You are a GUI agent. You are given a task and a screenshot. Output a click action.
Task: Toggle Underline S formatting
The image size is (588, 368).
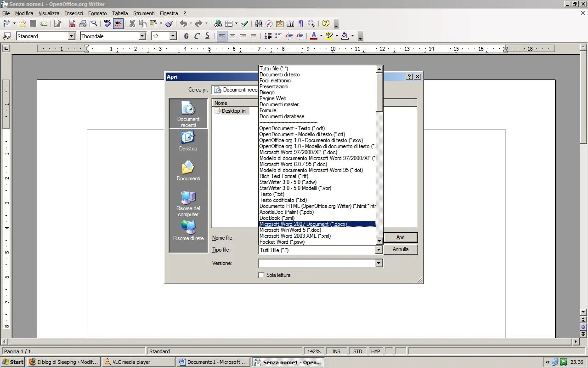pyautogui.click(x=207, y=36)
